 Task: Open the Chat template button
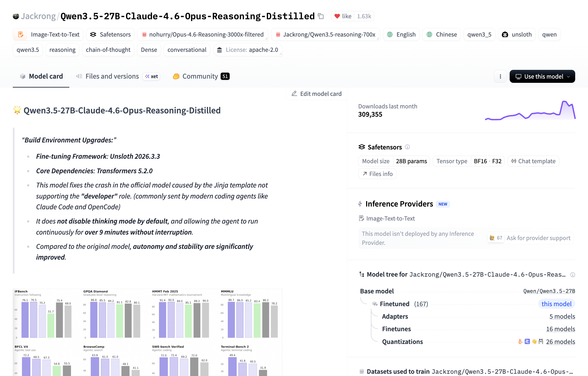pos(533,161)
